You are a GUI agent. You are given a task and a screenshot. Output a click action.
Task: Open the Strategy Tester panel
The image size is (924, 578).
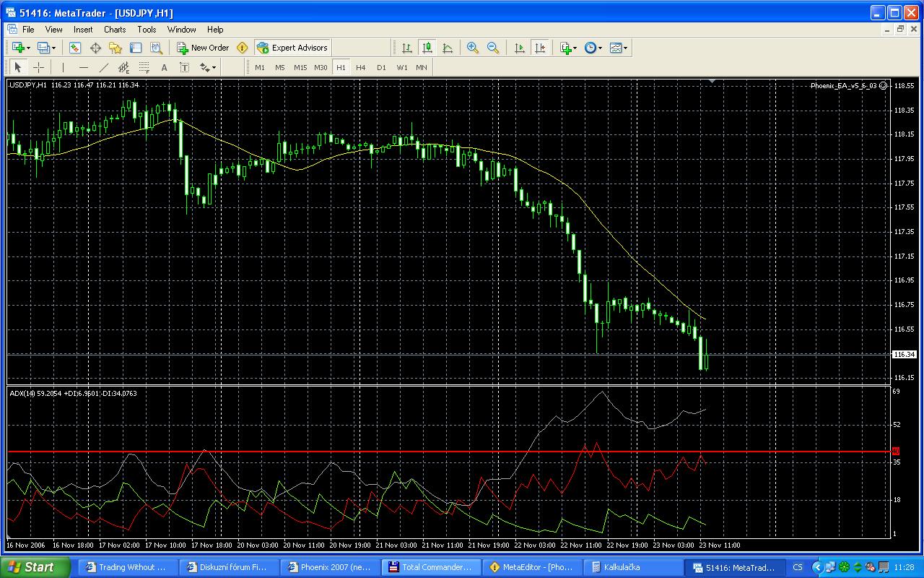pyautogui.click(x=156, y=48)
